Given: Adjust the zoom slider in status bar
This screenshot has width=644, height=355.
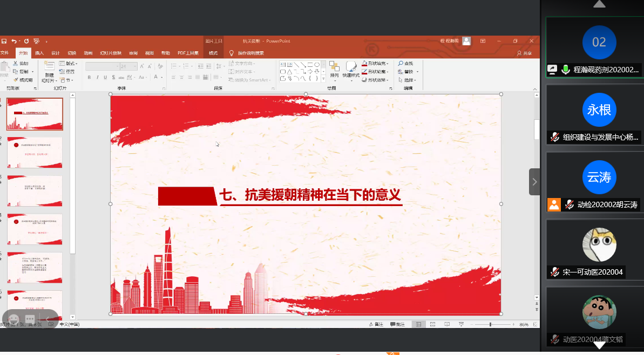Looking at the screenshot, I should [x=490, y=324].
